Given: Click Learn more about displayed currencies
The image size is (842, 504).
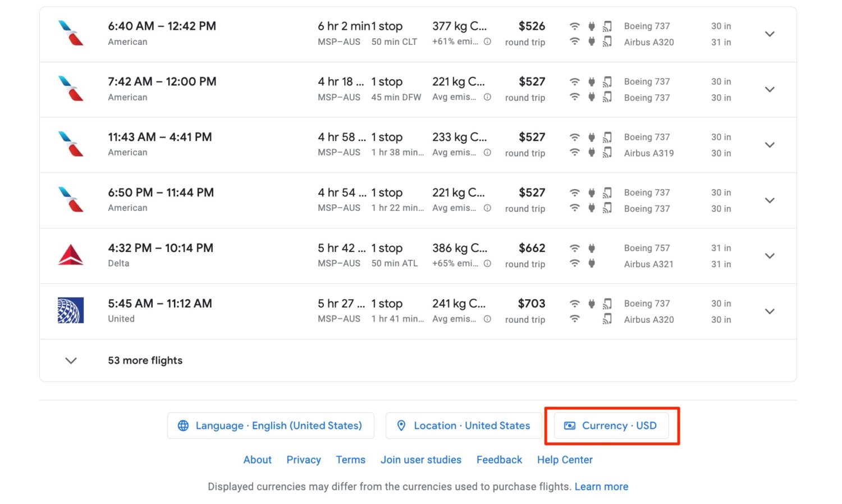Looking at the screenshot, I should point(601,487).
